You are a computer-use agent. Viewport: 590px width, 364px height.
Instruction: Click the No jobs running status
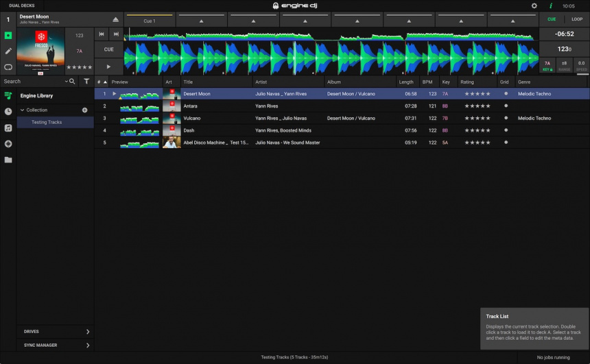pyautogui.click(x=553, y=357)
